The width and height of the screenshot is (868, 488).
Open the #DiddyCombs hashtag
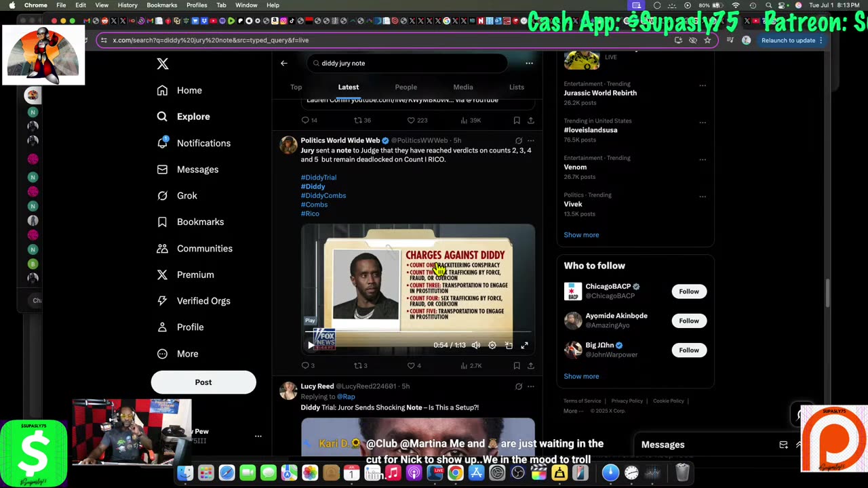tap(323, 195)
